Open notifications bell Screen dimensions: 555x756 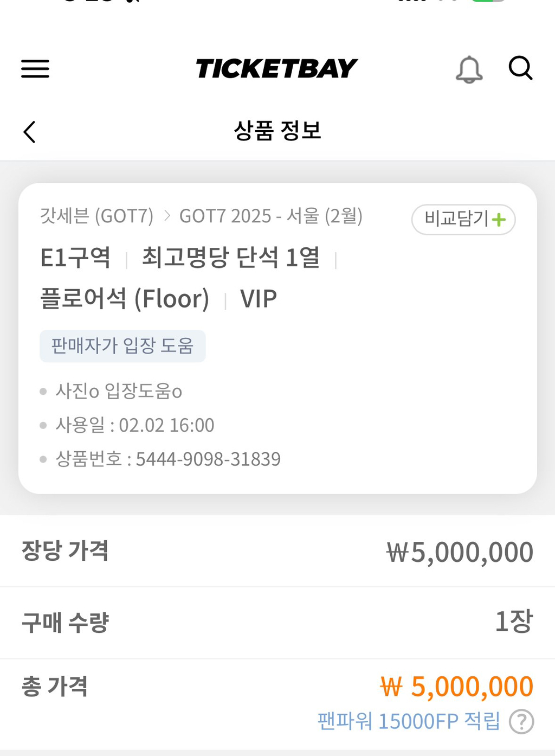click(x=469, y=69)
